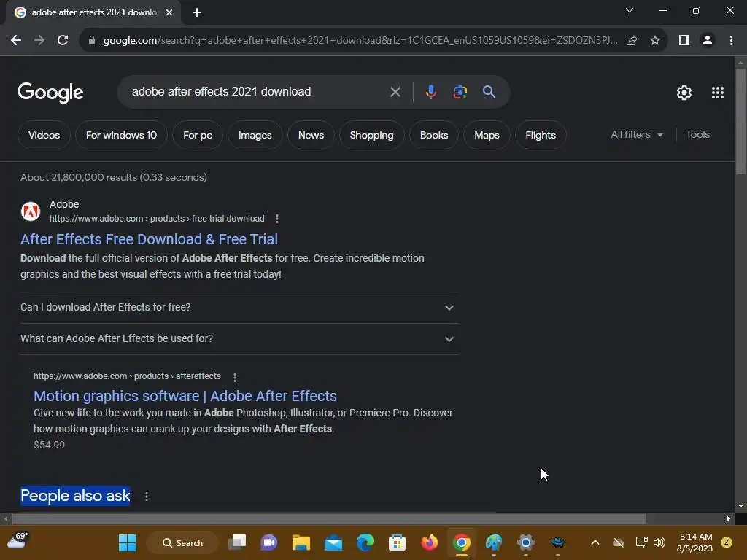Screen dimensions: 747x560
Task: Switch to Maps results
Action: tap(487, 135)
